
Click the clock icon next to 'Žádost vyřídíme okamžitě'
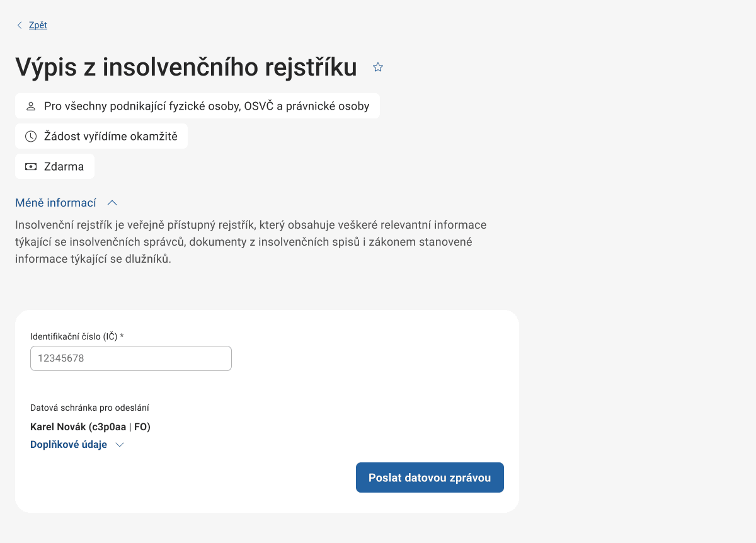(30, 136)
